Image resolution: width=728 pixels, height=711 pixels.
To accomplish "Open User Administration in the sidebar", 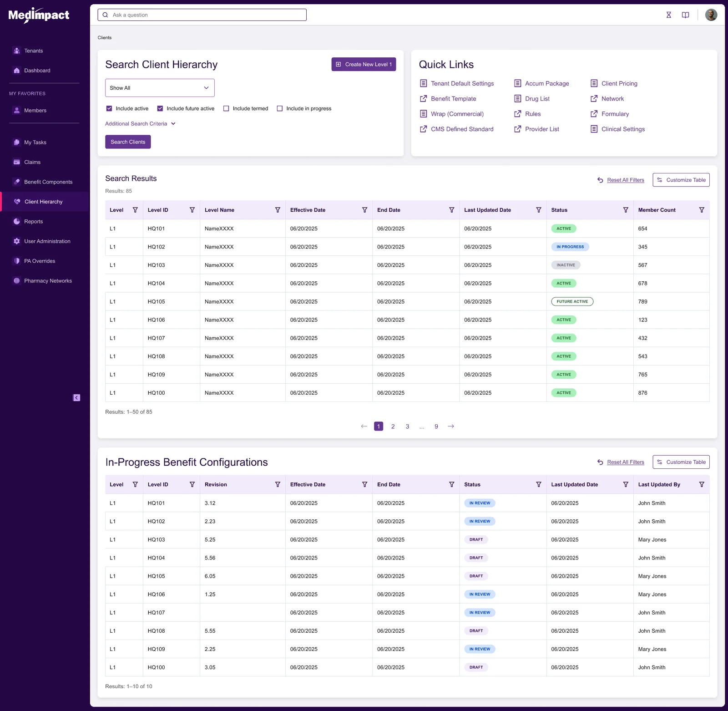I will 47,241.
